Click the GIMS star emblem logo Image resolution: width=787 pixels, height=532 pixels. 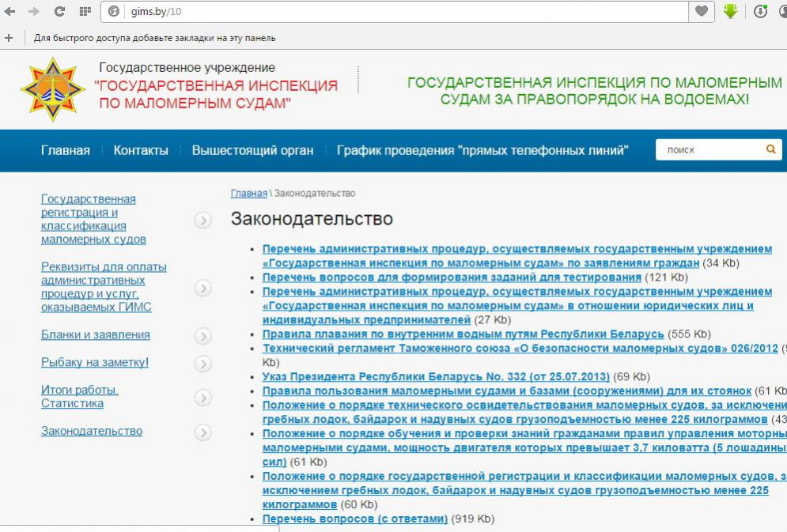click(x=52, y=89)
